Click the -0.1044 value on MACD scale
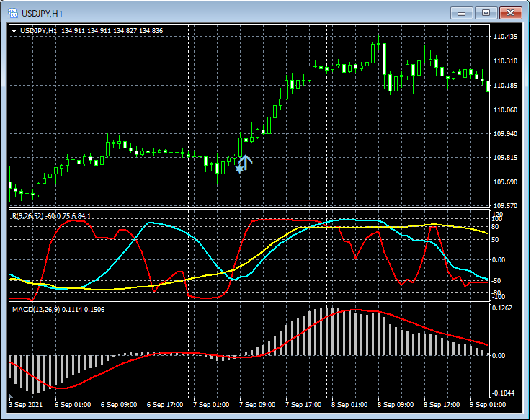This screenshot has width=531, height=420. 504,393
